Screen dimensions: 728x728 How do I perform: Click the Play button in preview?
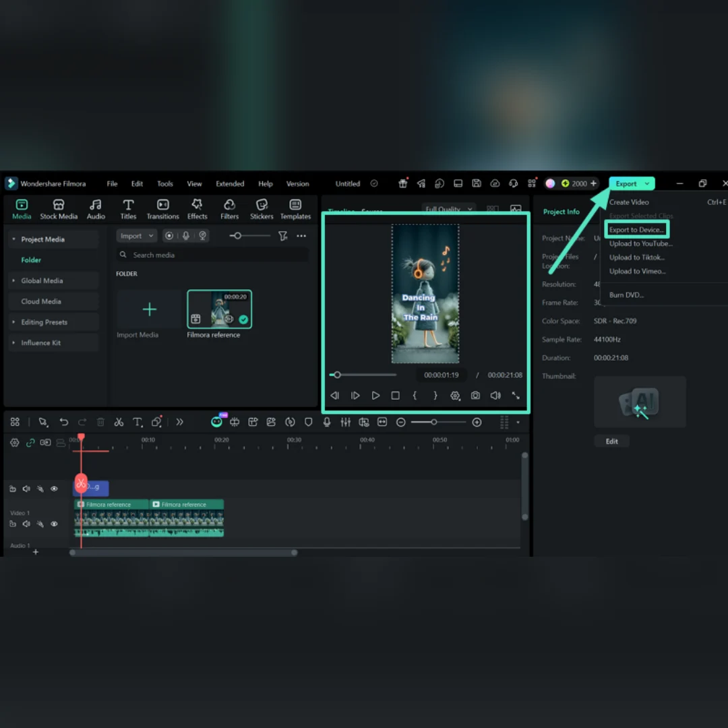point(375,396)
